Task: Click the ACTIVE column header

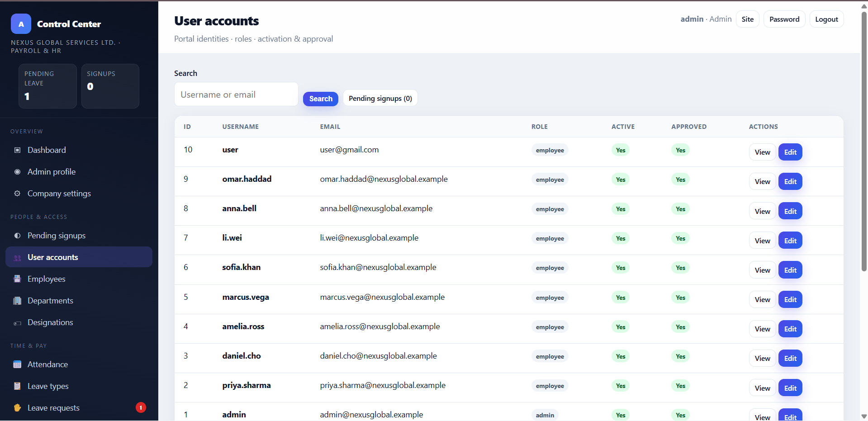Action: (623, 127)
